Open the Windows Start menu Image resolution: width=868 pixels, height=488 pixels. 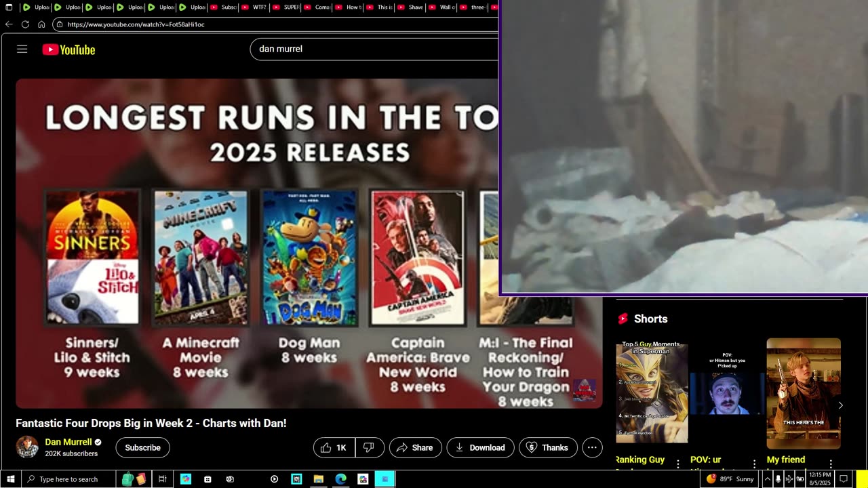coord(10,479)
